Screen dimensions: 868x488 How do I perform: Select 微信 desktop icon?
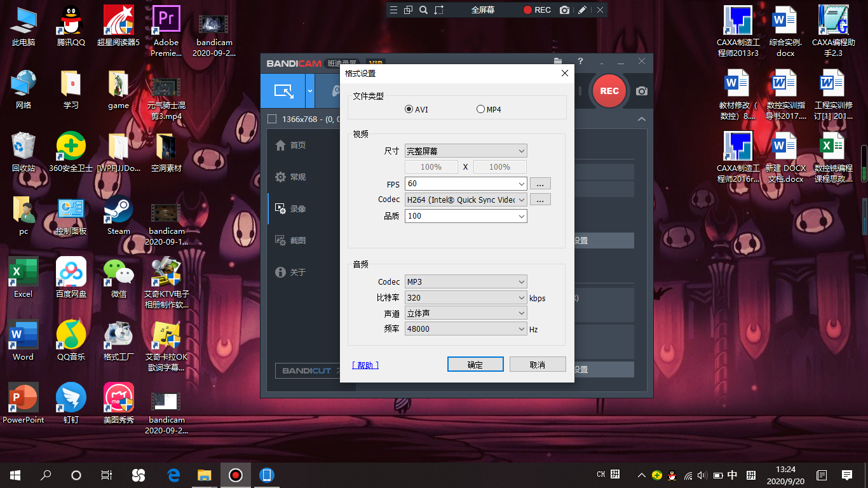tap(118, 278)
